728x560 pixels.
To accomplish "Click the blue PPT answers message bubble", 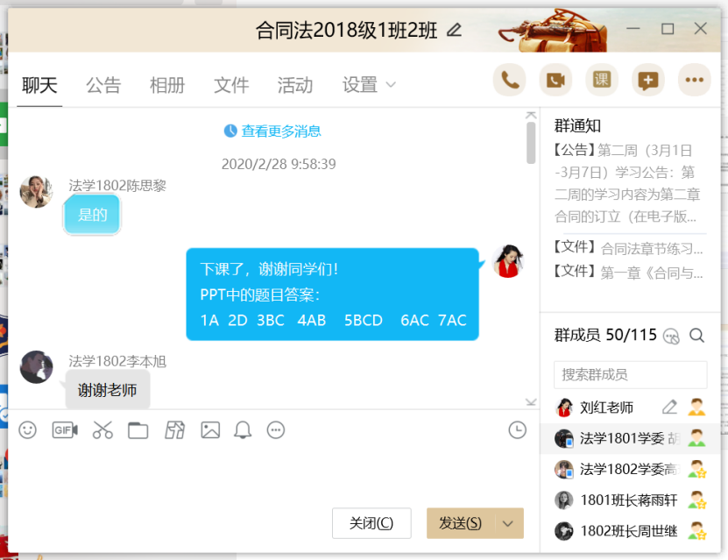I will click(x=332, y=294).
